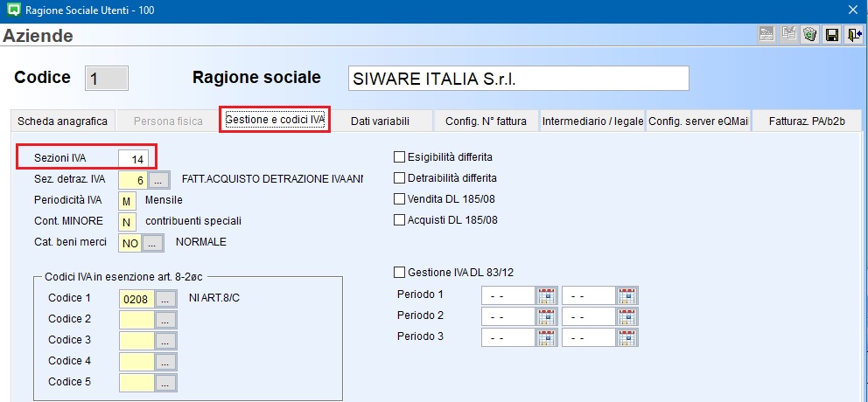Screen dimensions: 868x402
Task: Toggle the Gestione IVA DL 83/12 checkbox
Action: (x=400, y=272)
